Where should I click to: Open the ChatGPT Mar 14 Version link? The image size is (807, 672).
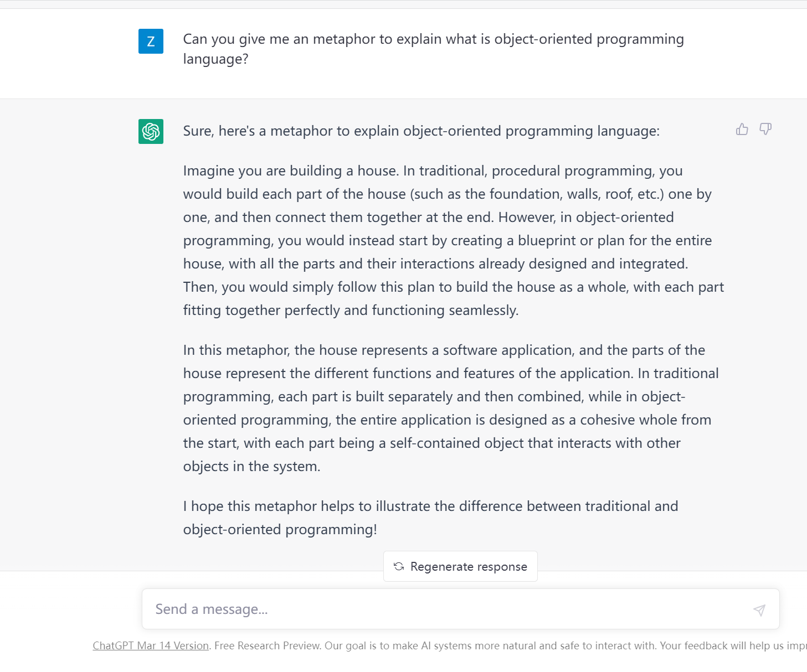click(x=150, y=645)
